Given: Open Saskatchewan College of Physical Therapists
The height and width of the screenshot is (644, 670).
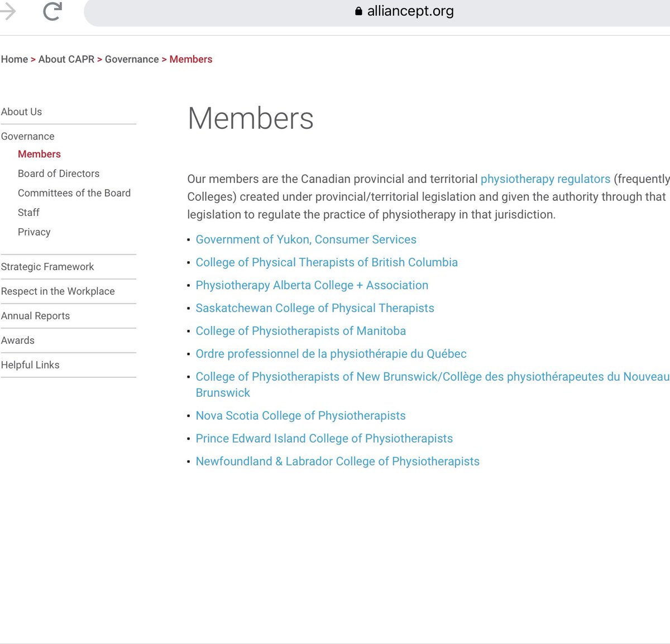Looking at the screenshot, I should coord(315,308).
